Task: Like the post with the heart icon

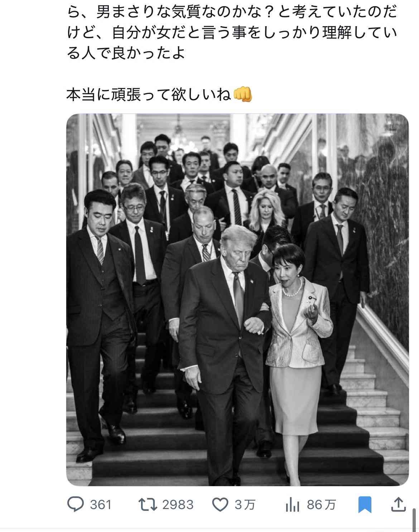Action: 220,505
